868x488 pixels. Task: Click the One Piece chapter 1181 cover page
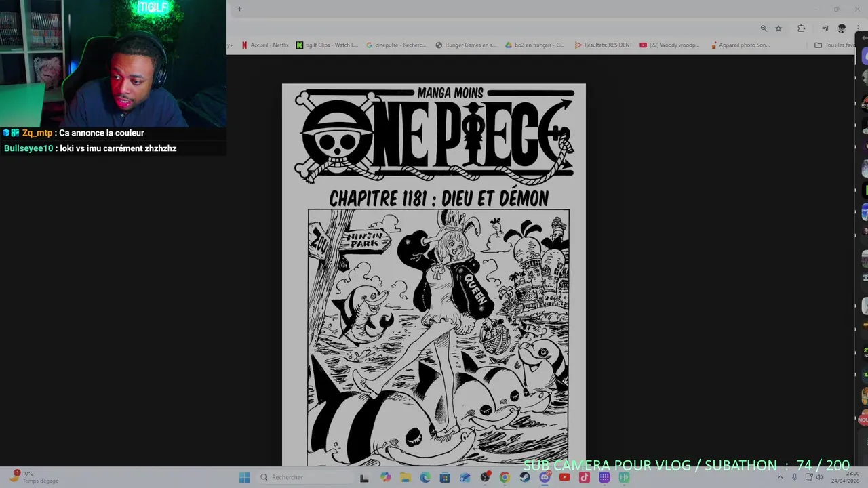coord(433,274)
